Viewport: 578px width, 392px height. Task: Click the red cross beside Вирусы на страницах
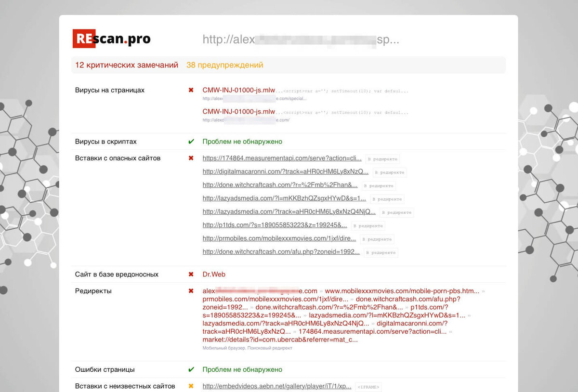point(191,90)
